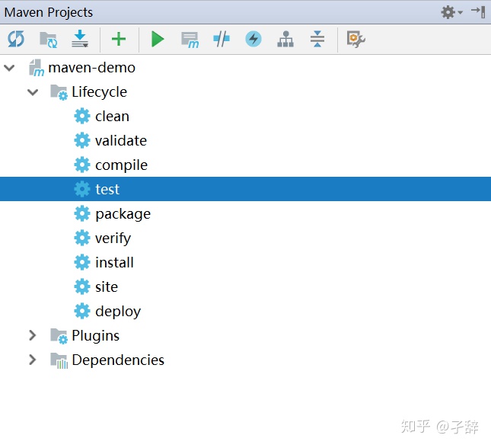
Task: Click the Maven Projects panel title
Action: coord(49,12)
